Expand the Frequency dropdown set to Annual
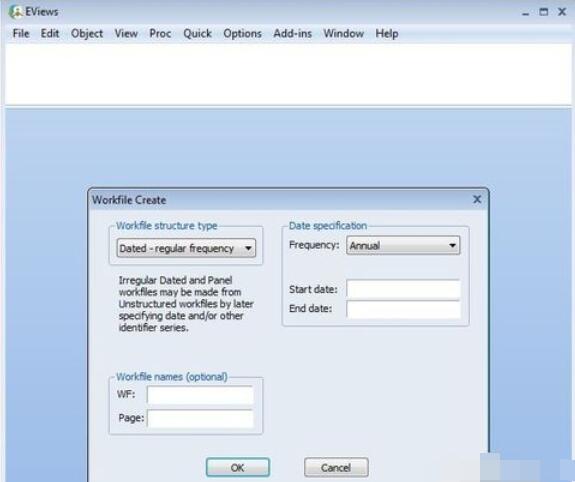The width and height of the screenshot is (575, 482). tap(403, 245)
